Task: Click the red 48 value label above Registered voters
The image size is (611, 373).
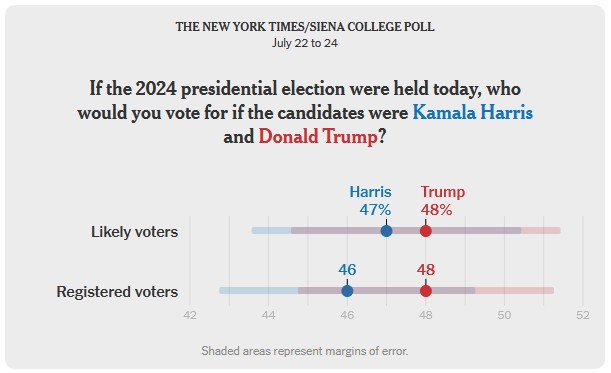Action: click(x=426, y=270)
